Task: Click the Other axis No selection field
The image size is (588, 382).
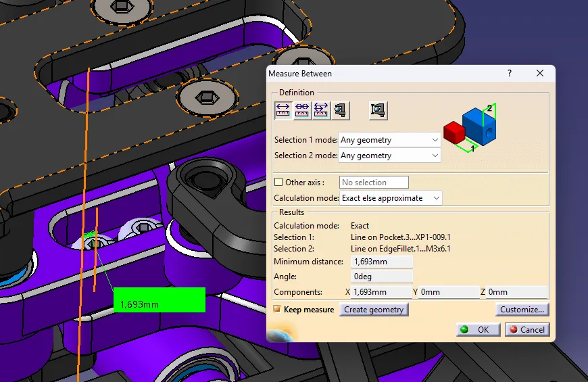Action: pyautogui.click(x=374, y=183)
